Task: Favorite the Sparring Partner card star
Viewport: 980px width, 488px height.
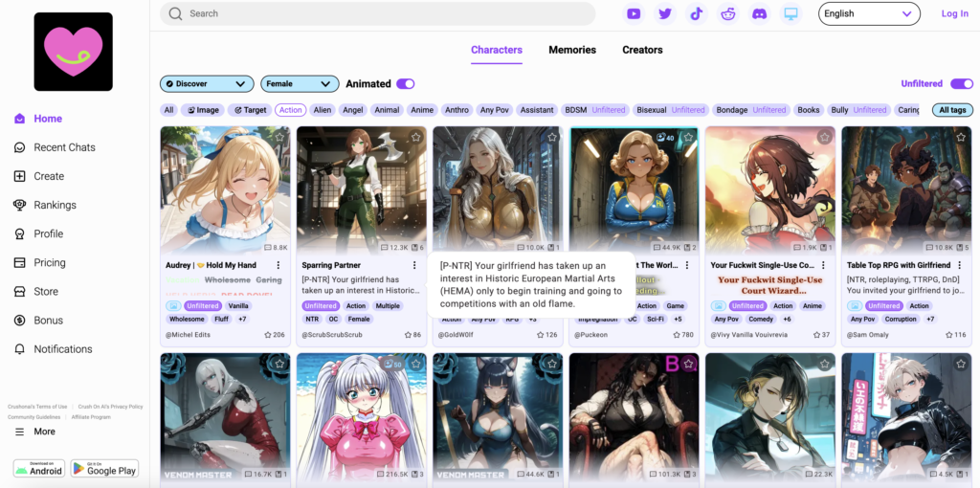Action: click(x=416, y=137)
